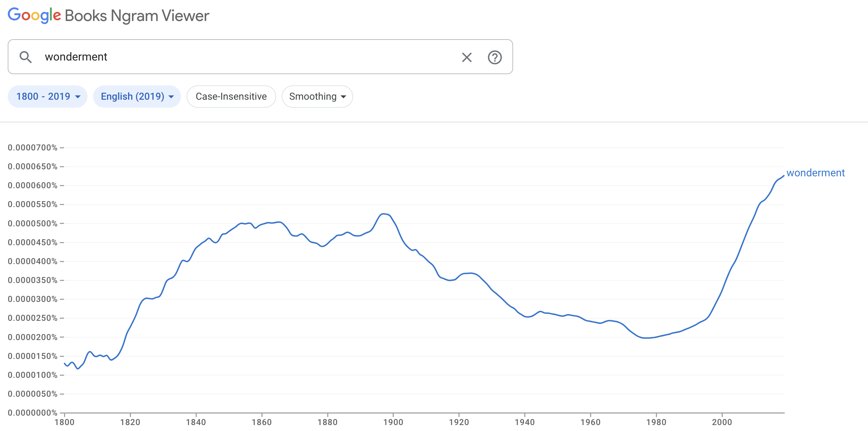This screenshot has width=868, height=431.
Task: Expand the English (2019) corpus dropdown
Action: (x=137, y=97)
